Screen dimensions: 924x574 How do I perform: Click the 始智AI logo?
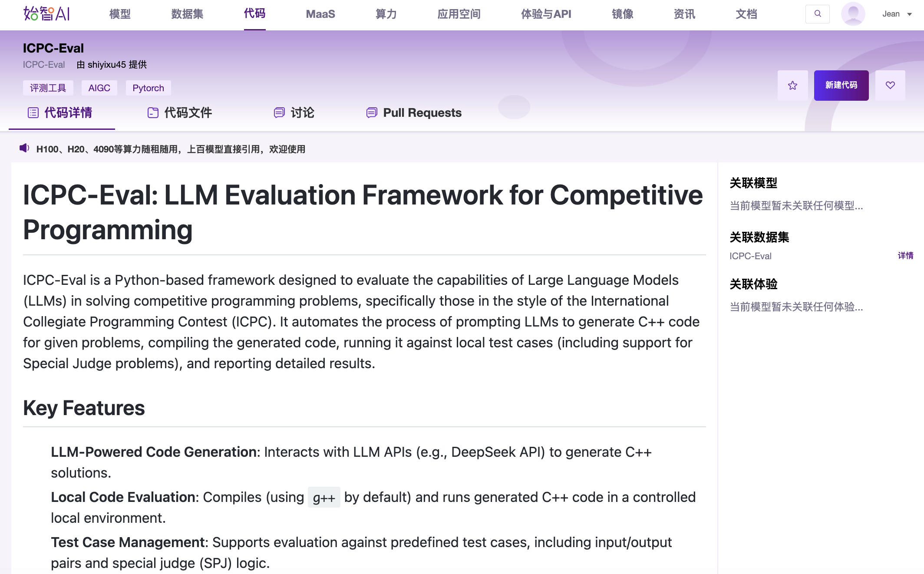[46, 14]
